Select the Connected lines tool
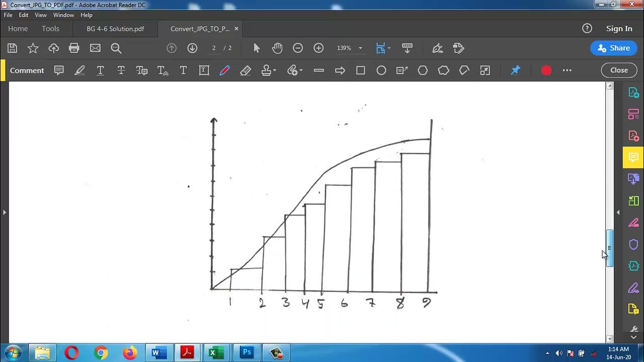This screenshot has height=362, width=644. [464, 70]
